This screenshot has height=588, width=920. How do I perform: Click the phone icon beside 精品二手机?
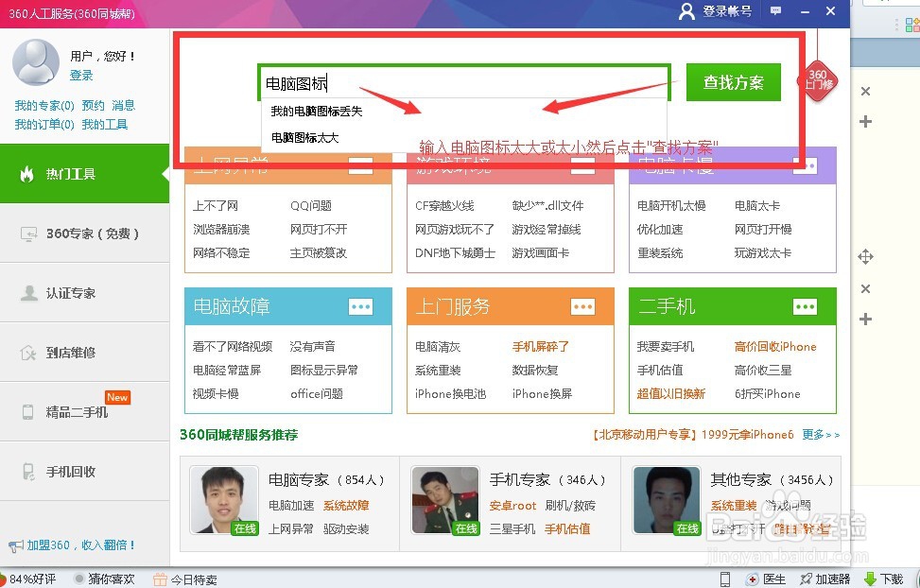click(27, 412)
